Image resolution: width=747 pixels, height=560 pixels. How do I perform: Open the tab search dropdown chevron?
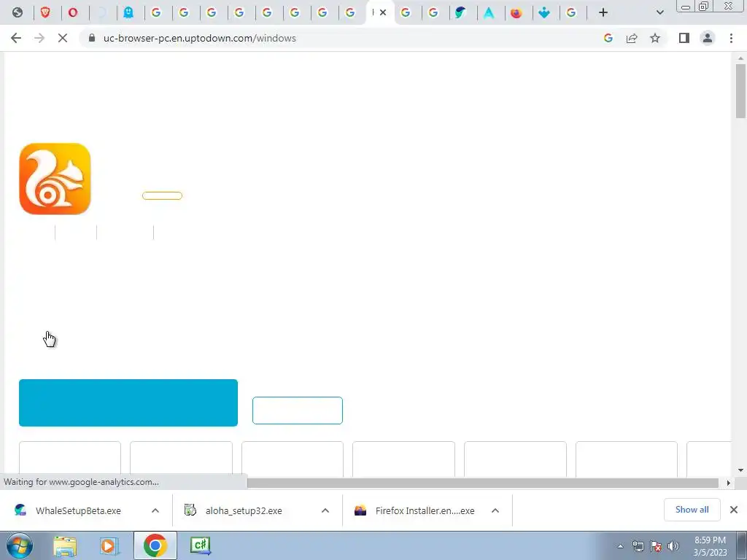click(659, 13)
